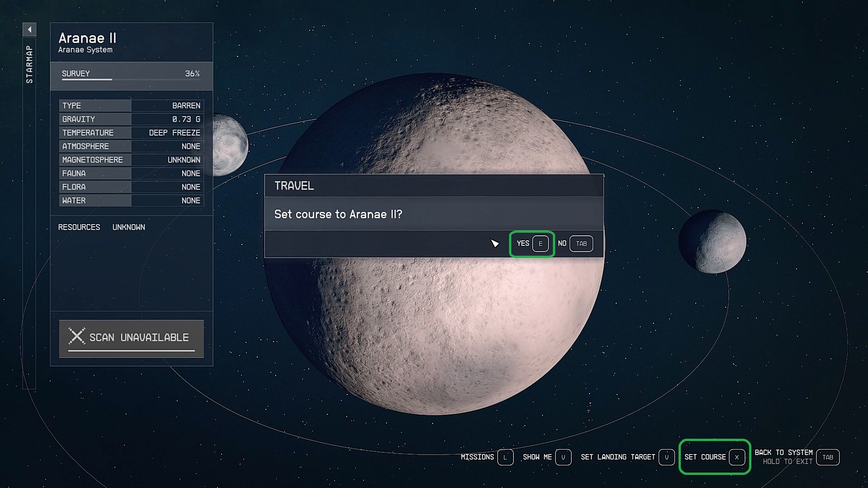868x488 pixels.
Task: Select the MAGNETOSPHERE row showing UNKNOWN
Action: [131, 160]
